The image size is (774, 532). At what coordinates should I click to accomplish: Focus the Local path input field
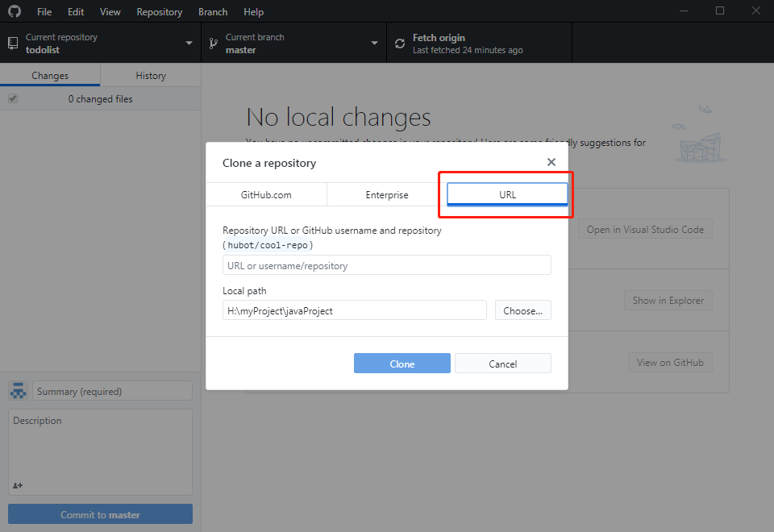tap(355, 310)
